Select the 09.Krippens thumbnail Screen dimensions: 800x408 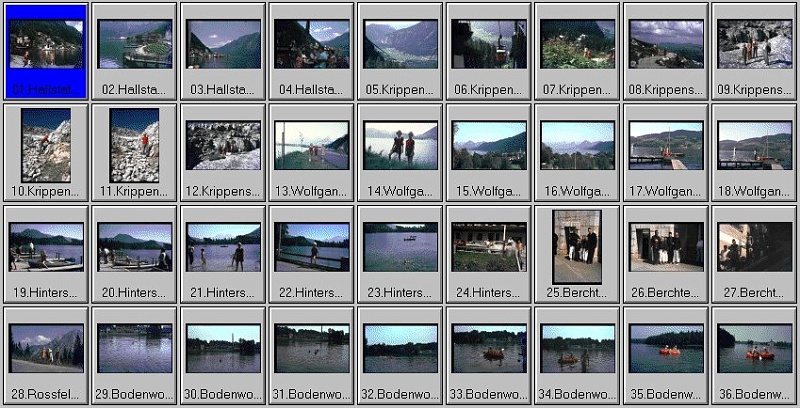(754, 44)
